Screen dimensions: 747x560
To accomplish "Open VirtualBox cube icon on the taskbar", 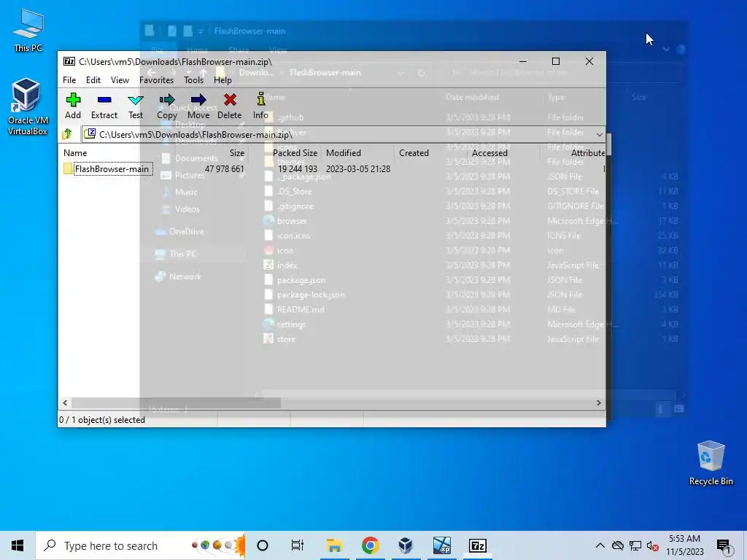I will coord(406,545).
